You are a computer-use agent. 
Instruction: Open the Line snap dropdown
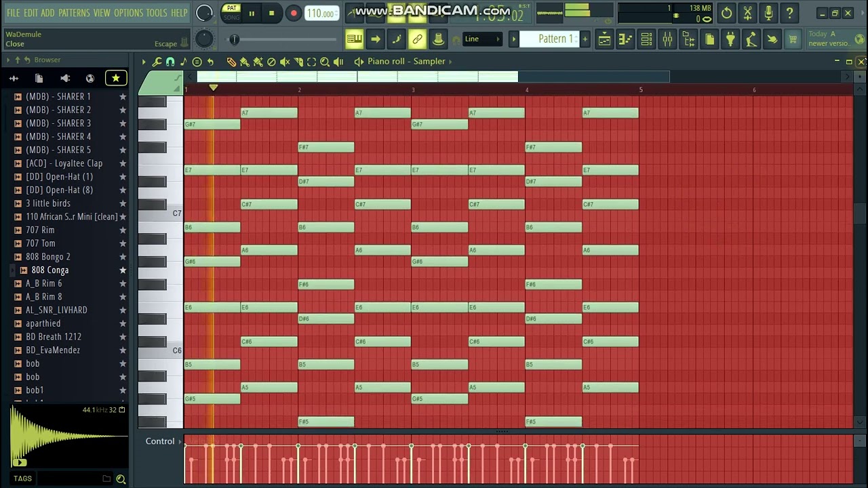click(483, 39)
